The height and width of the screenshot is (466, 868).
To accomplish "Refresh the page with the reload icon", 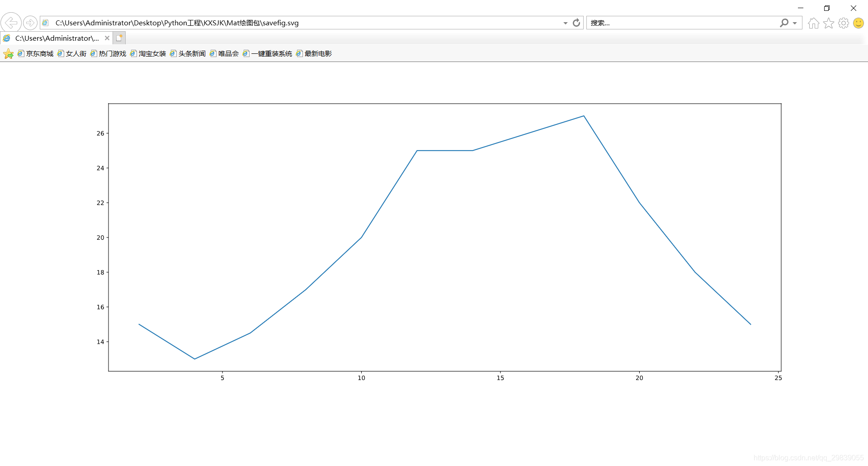I will (x=576, y=23).
